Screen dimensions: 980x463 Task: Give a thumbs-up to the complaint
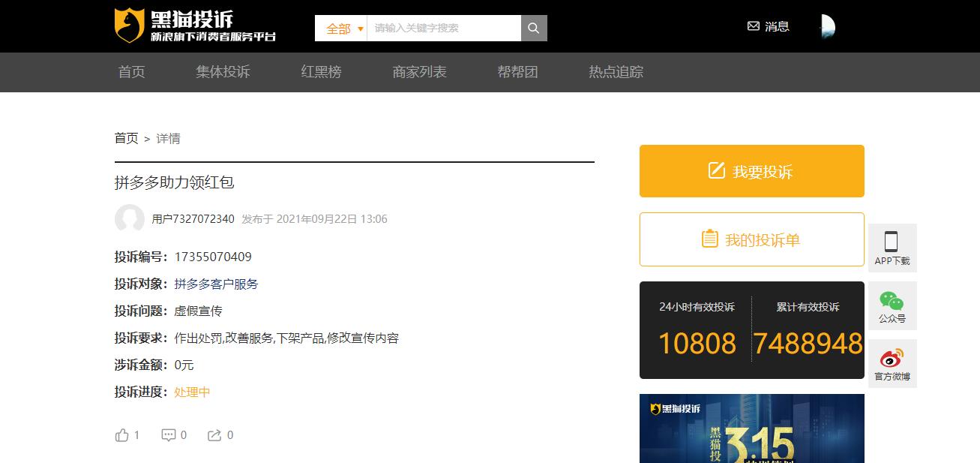[x=124, y=434]
